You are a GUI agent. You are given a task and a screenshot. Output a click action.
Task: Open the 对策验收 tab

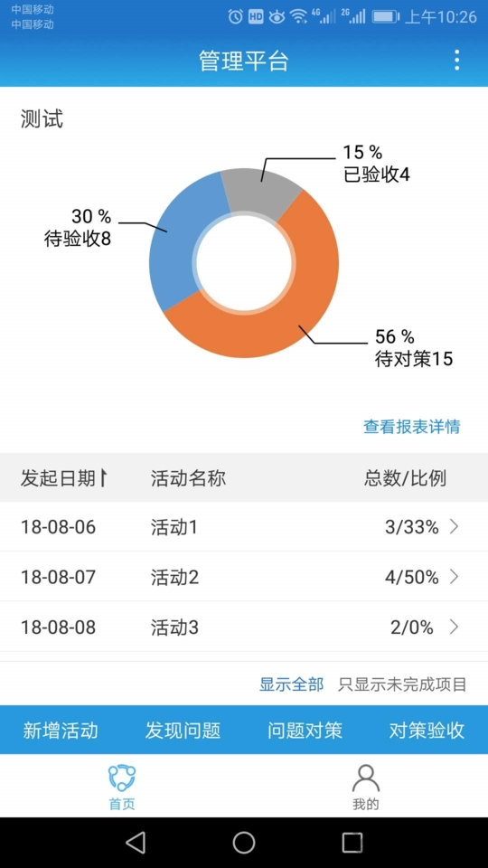pos(427,731)
